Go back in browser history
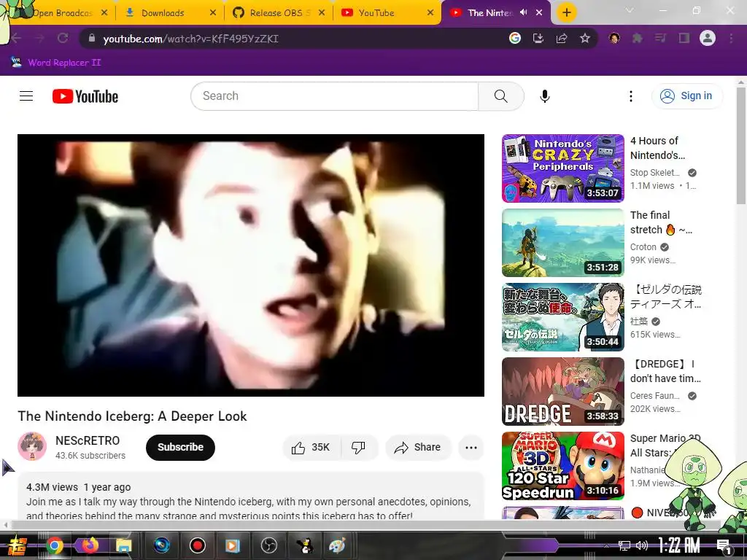 (x=17, y=38)
